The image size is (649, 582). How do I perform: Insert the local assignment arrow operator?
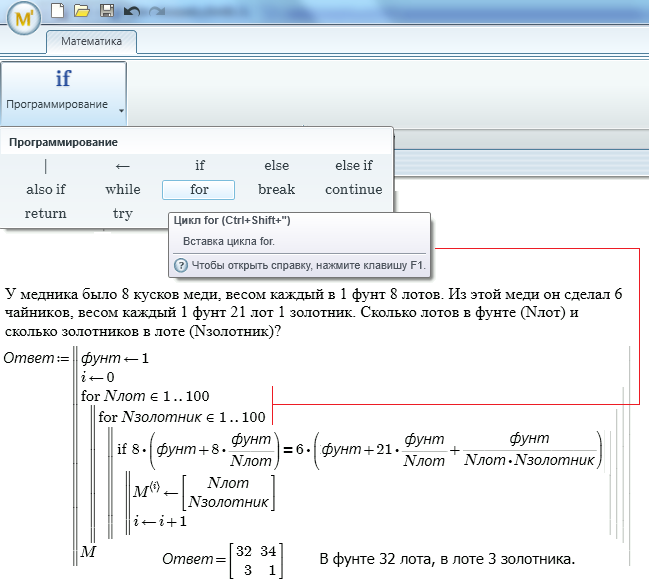(x=123, y=166)
